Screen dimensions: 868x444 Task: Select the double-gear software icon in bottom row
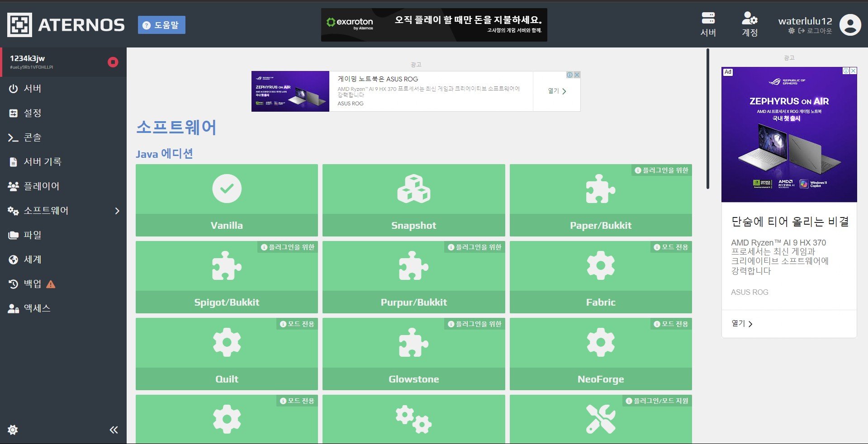click(413, 419)
